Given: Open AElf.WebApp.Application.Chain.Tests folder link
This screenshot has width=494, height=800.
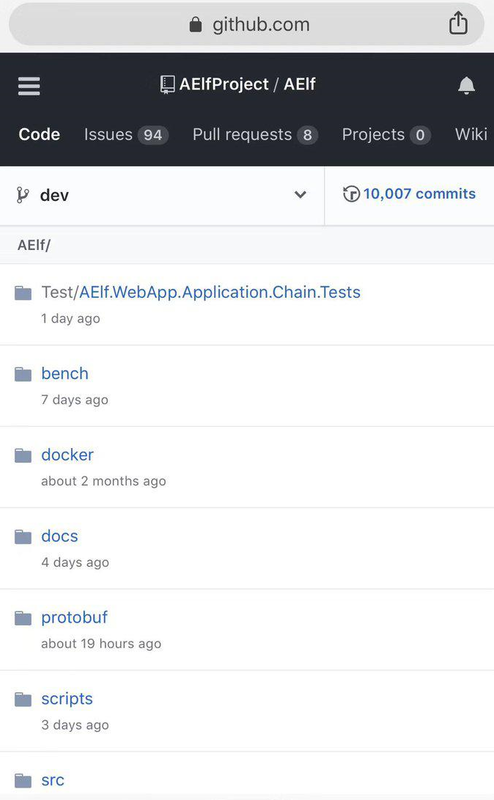Looking at the screenshot, I should [219, 292].
